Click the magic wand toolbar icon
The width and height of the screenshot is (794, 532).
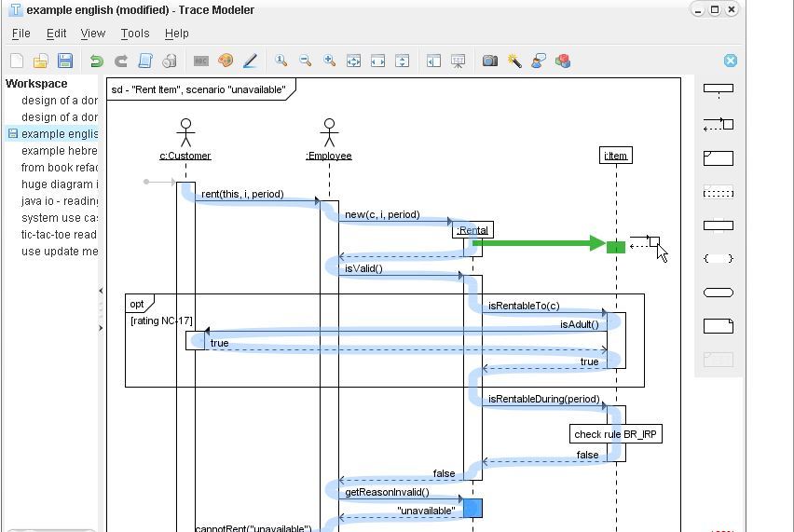point(514,61)
